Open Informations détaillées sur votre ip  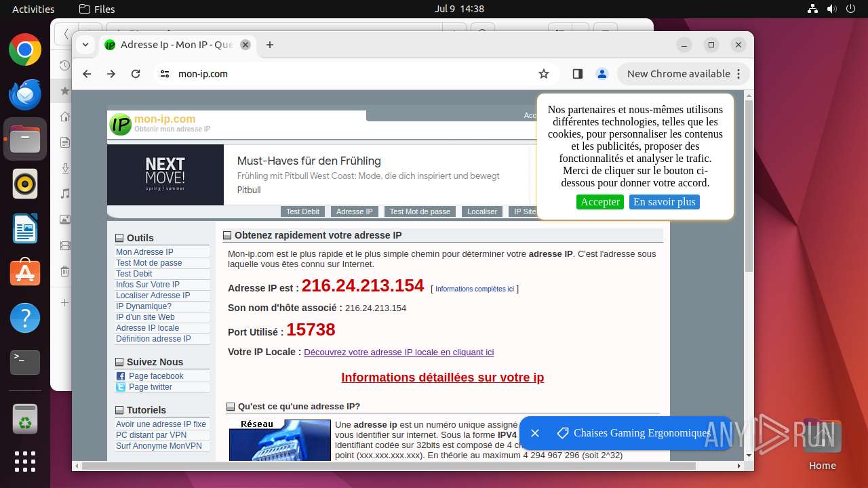coord(442,378)
